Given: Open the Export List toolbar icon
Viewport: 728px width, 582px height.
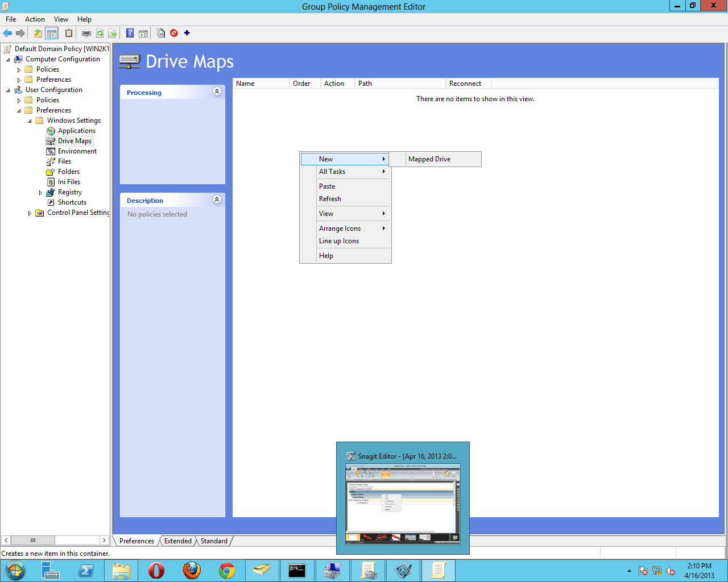Looking at the screenshot, I should point(113,33).
